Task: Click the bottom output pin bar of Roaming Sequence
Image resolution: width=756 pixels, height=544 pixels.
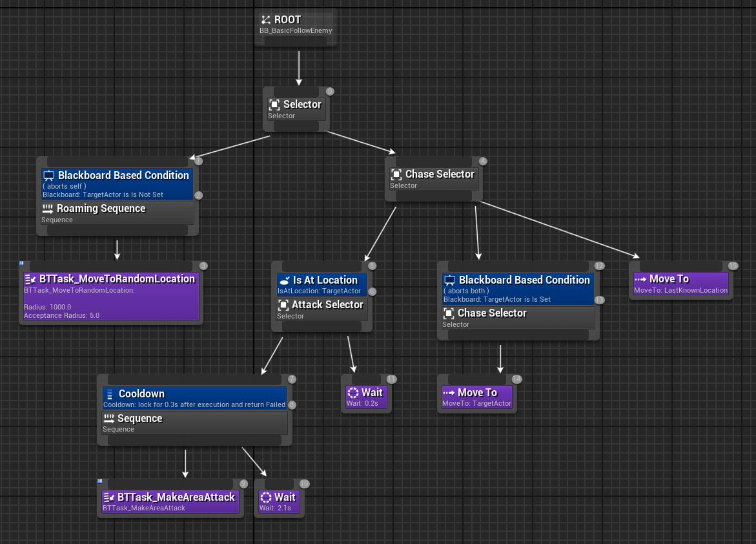Action: click(117, 230)
